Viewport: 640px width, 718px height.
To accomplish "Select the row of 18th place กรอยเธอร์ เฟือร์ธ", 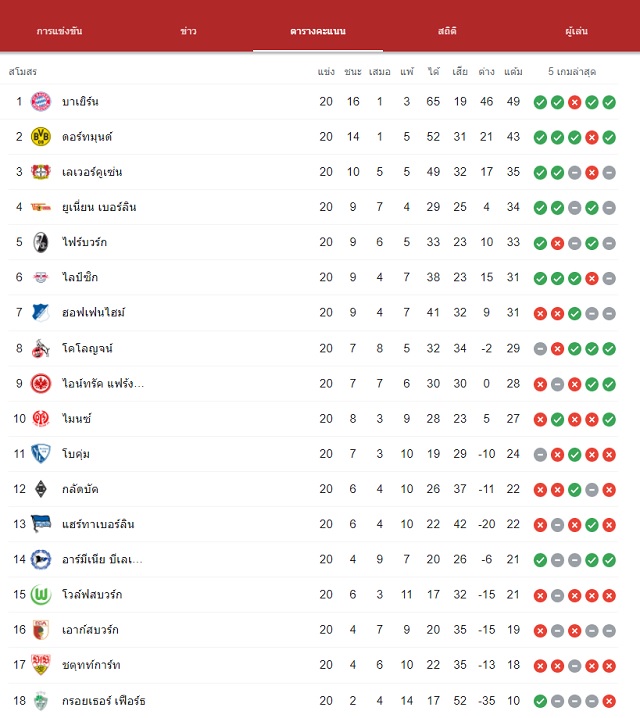I will [x=313, y=701].
